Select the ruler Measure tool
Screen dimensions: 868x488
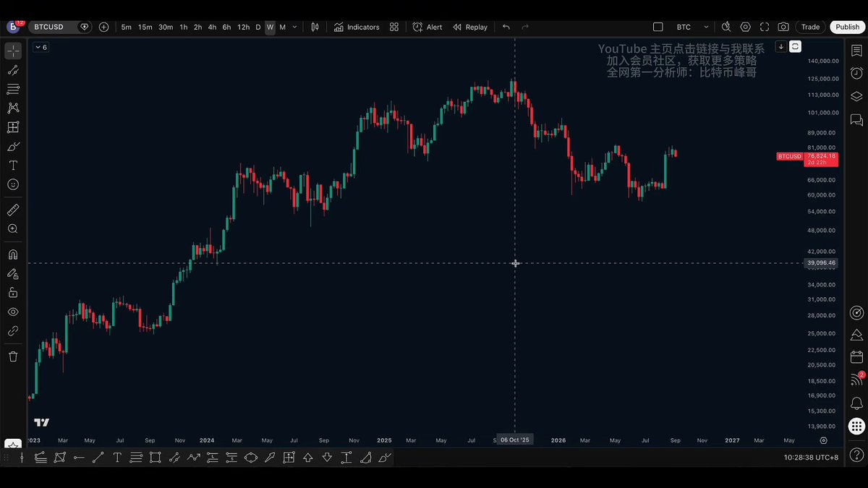pos(13,210)
